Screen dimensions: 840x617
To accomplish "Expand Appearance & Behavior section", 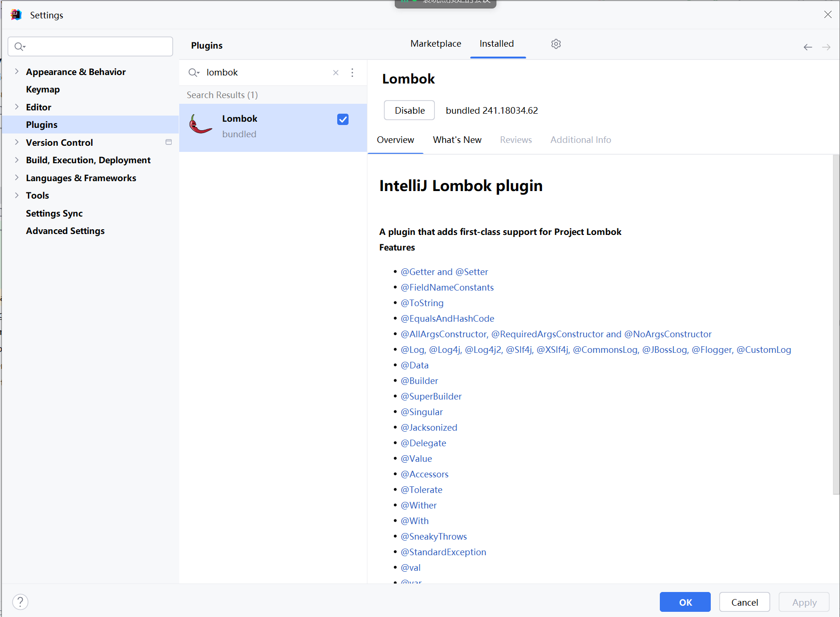I will [17, 72].
